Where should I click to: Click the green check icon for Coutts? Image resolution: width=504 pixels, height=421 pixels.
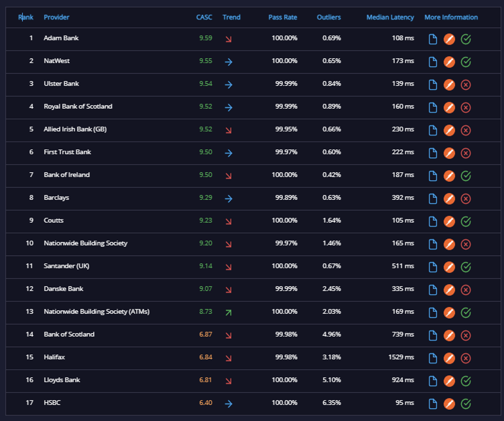[466, 221]
